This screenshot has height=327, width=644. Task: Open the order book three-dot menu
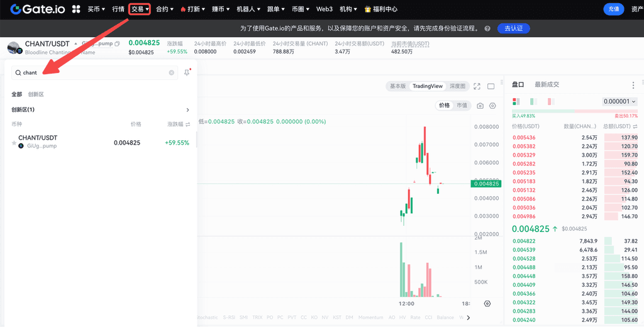coord(633,85)
